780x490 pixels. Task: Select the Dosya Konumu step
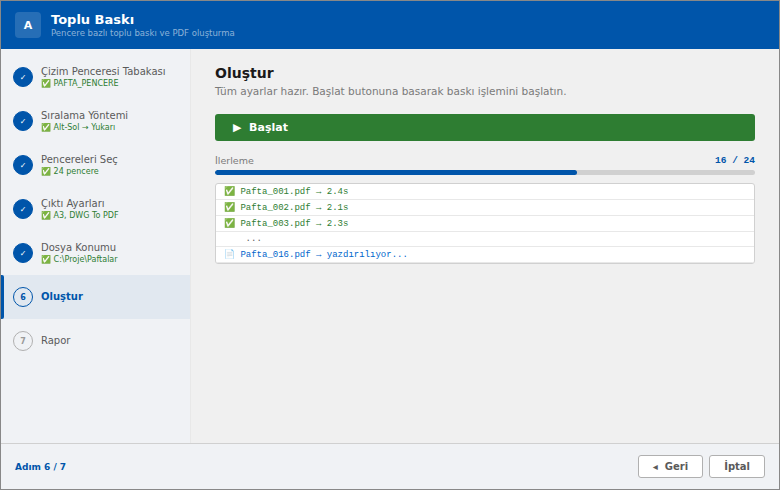(x=96, y=253)
